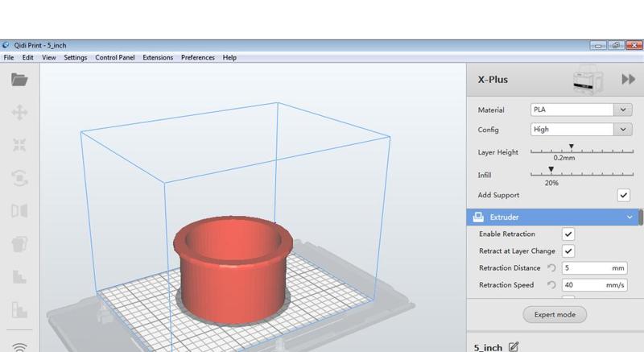The width and height of the screenshot is (644, 352).
Task: Click the Wi-Fi connection icon
Action: pyautogui.click(x=19, y=346)
